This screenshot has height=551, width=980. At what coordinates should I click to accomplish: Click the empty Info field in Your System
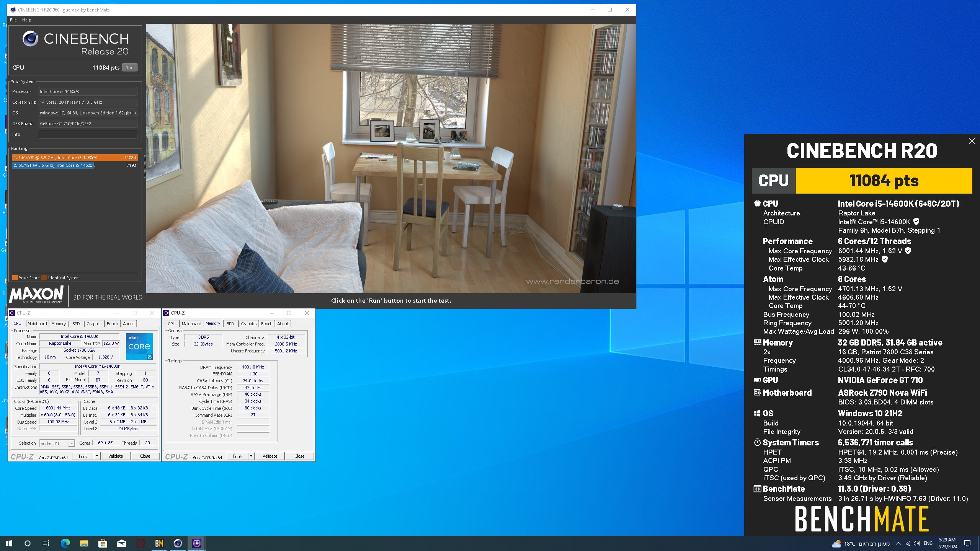pos(88,134)
